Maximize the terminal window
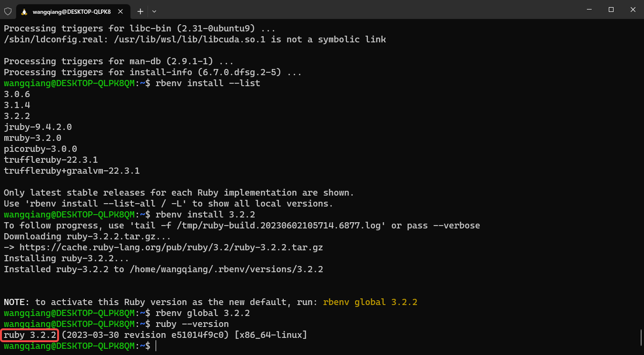This screenshot has height=355, width=644. click(x=611, y=10)
